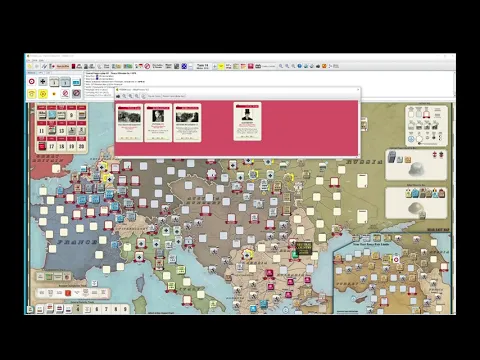480x360 pixels.
Task: Toggle the dark prohibited-sign marker button
Action: point(76,93)
